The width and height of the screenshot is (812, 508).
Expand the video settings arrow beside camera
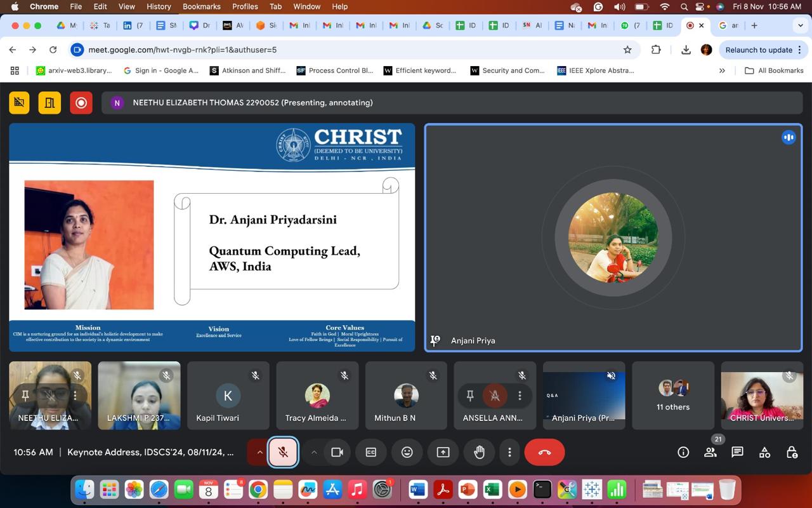pyautogui.click(x=313, y=452)
